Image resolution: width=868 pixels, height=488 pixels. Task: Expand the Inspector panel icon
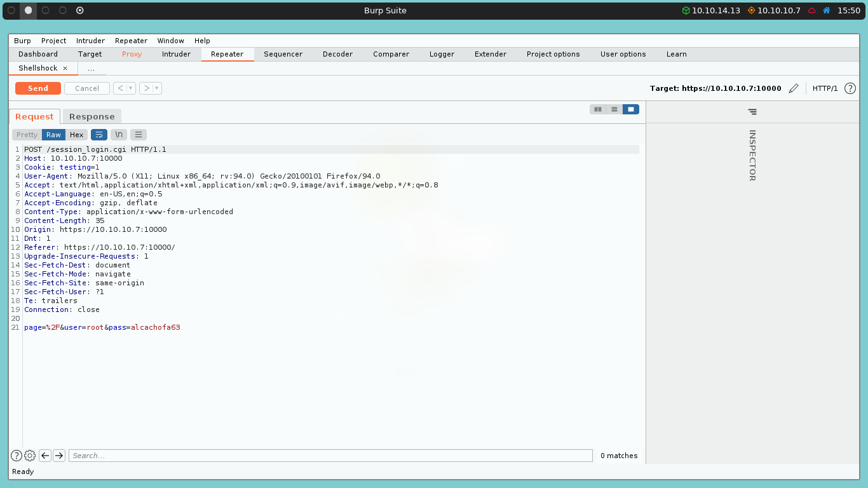point(752,112)
